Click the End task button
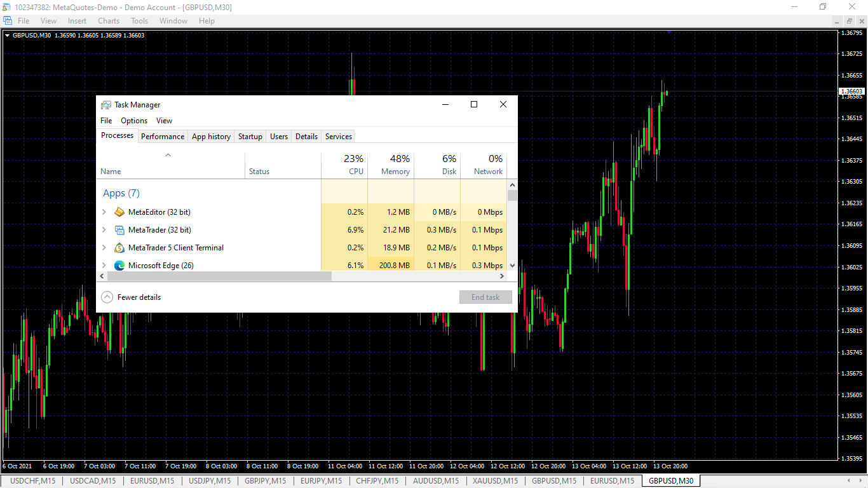The image size is (868, 488). [x=485, y=297]
